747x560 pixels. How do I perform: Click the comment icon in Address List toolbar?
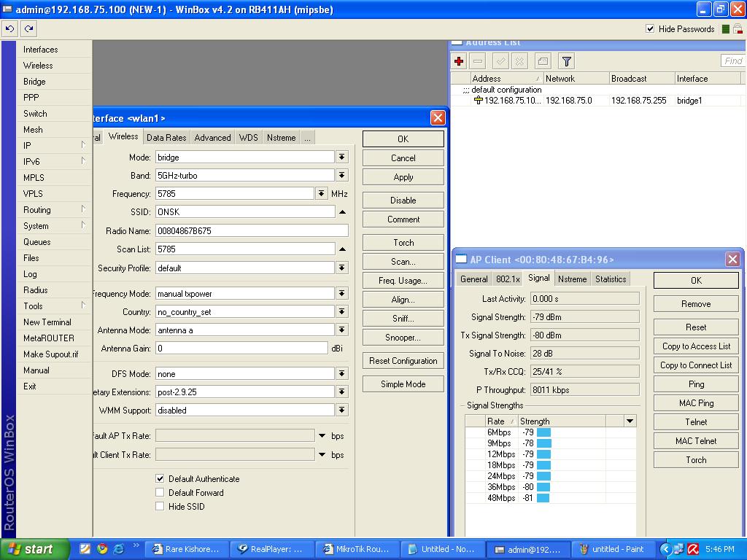(x=543, y=61)
